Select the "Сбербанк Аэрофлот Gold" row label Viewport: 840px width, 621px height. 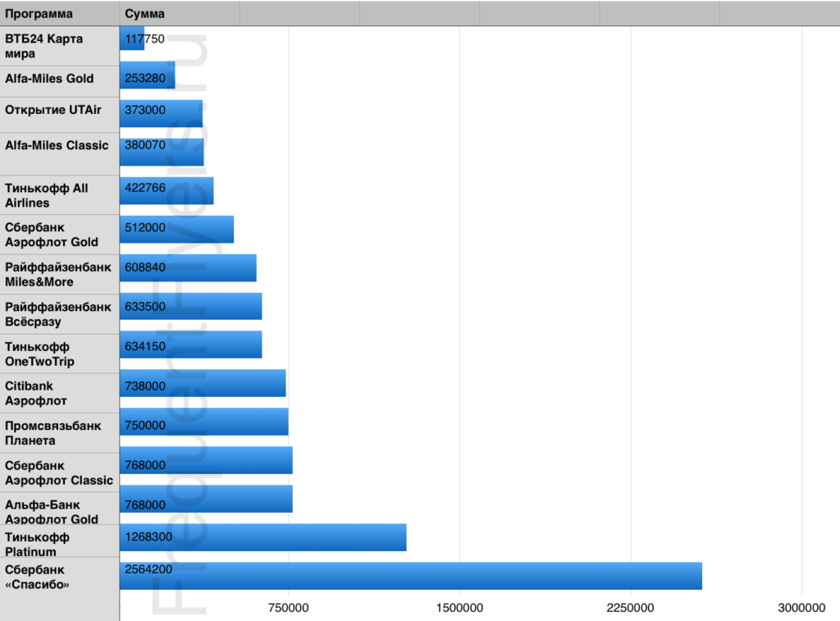[x=52, y=235]
